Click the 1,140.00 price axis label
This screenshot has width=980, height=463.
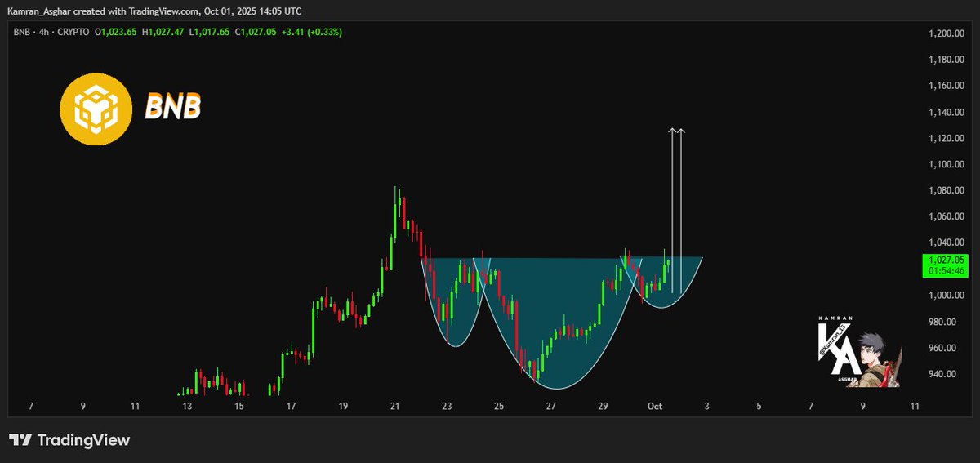(947, 112)
